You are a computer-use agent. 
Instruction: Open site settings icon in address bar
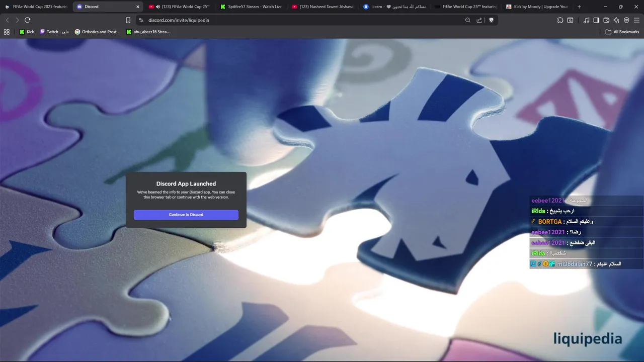pos(141,20)
